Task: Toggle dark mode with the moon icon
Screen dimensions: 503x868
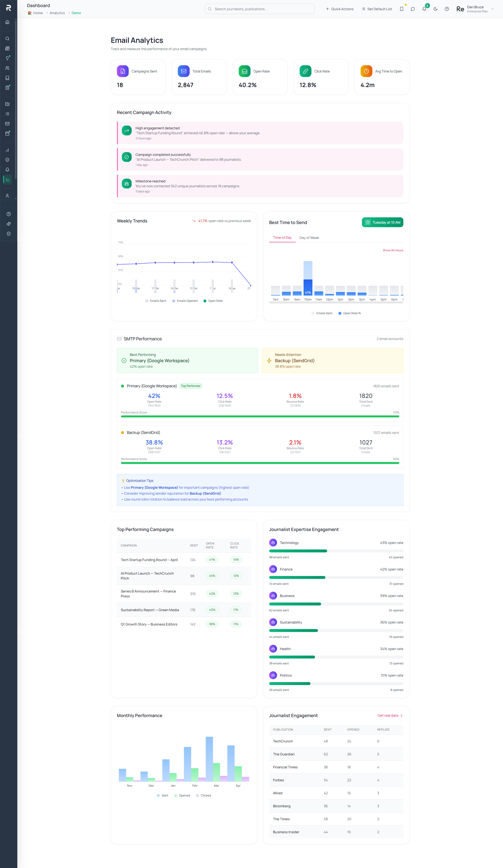Action: click(436, 9)
